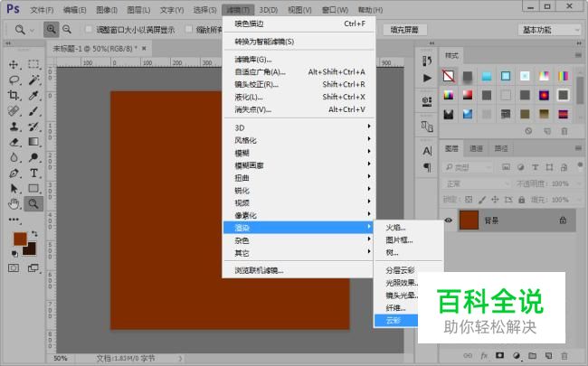This screenshot has width=588, height=366.
Task: Select the Clone Stamp tool
Action: tap(14, 127)
